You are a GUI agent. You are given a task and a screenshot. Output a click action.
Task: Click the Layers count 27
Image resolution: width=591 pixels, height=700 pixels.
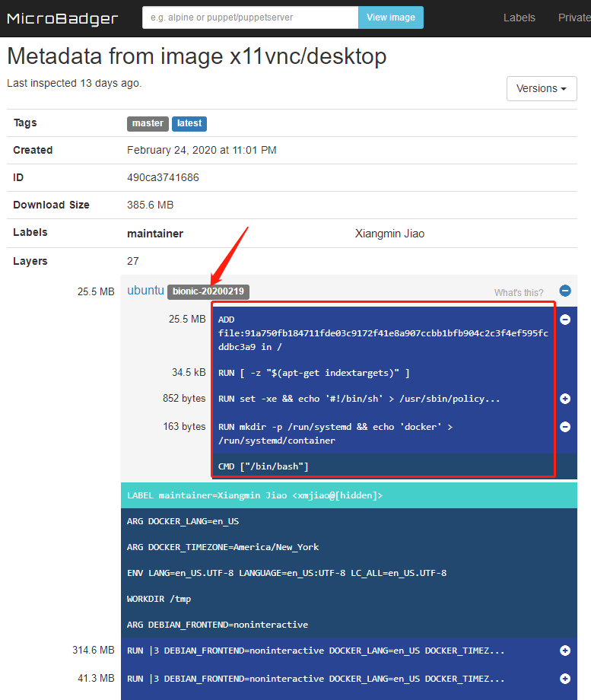[x=133, y=261]
